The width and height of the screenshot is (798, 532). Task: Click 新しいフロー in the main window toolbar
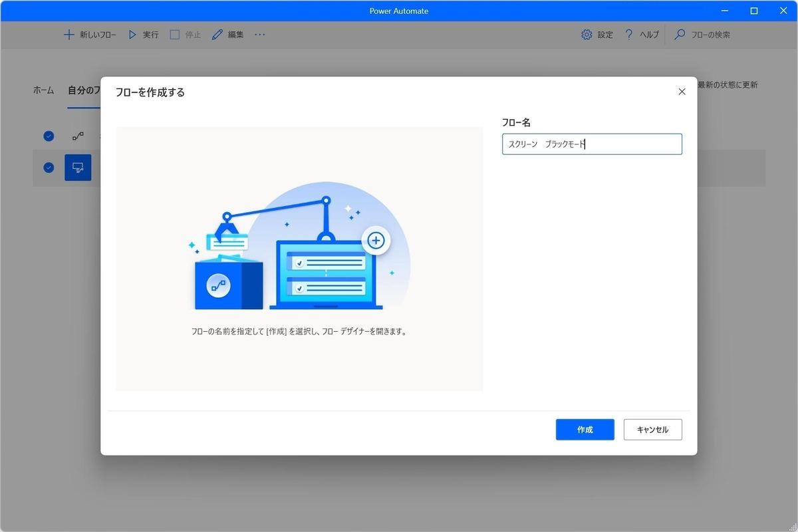(x=90, y=35)
